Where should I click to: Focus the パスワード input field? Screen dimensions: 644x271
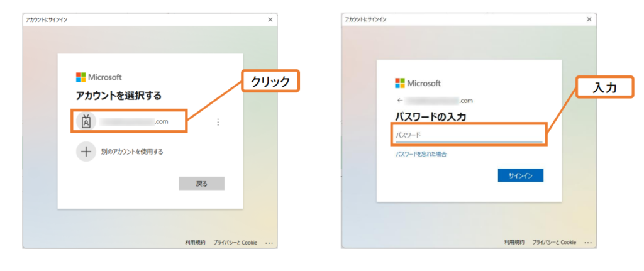coord(469,136)
